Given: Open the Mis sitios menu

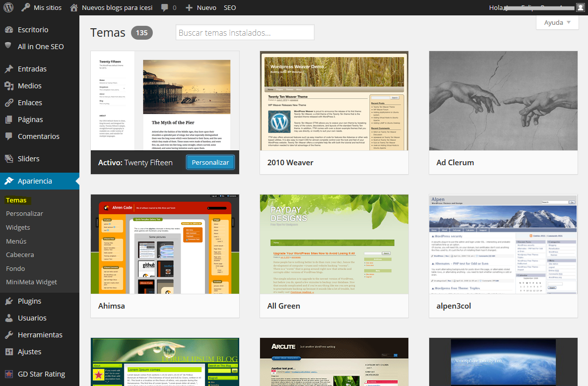Looking at the screenshot, I should 42,8.
